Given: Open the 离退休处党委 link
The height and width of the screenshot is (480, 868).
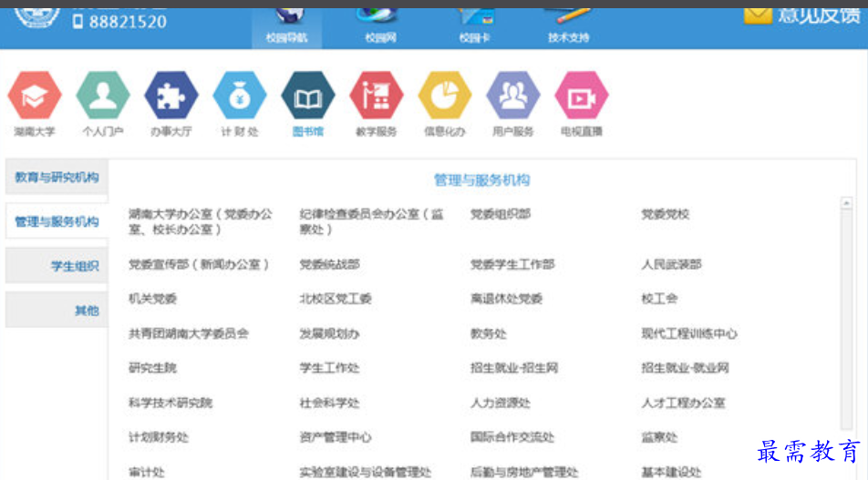Looking at the screenshot, I should [507, 299].
